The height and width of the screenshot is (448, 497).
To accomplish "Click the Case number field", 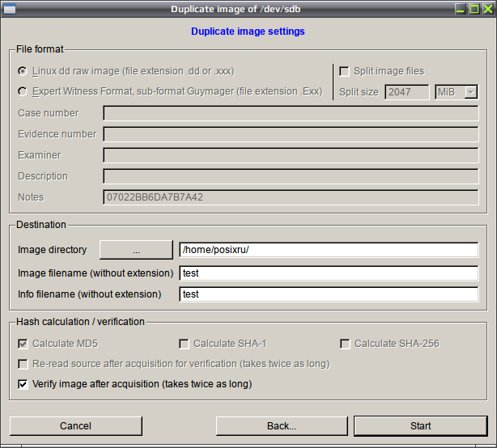I will (x=291, y=113).
